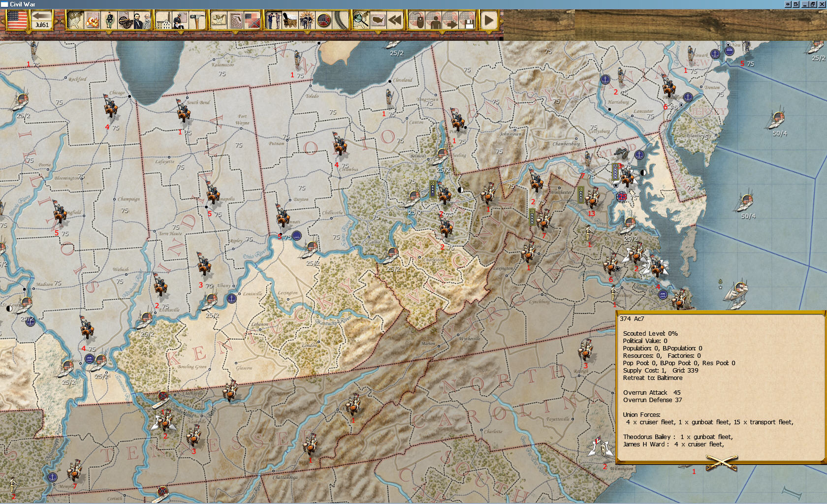The image size is (827, 504).
Task: Open the Florida text report icon
Action: 235,21
